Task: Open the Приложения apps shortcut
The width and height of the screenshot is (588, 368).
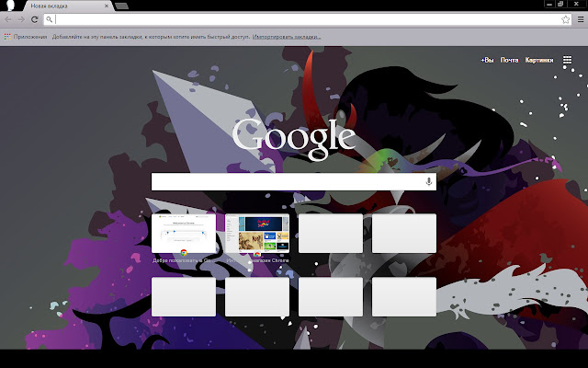Action: coord(26,37)
